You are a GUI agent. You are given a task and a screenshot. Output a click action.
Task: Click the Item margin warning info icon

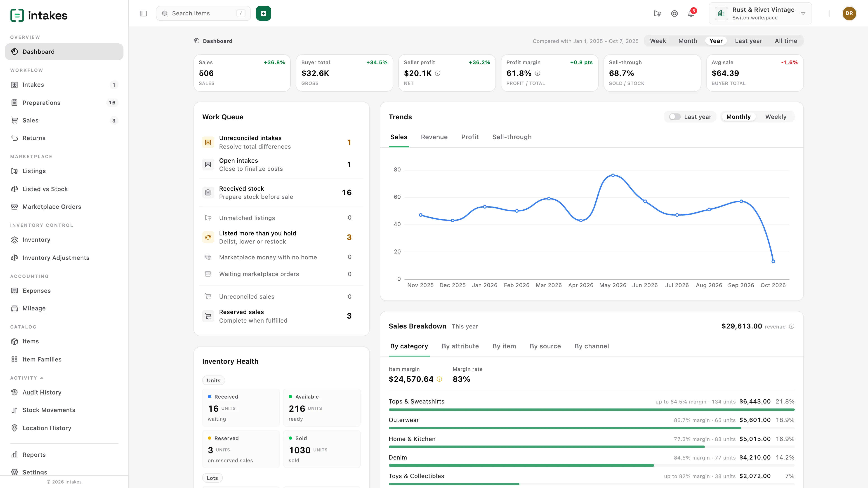point(439,379)
